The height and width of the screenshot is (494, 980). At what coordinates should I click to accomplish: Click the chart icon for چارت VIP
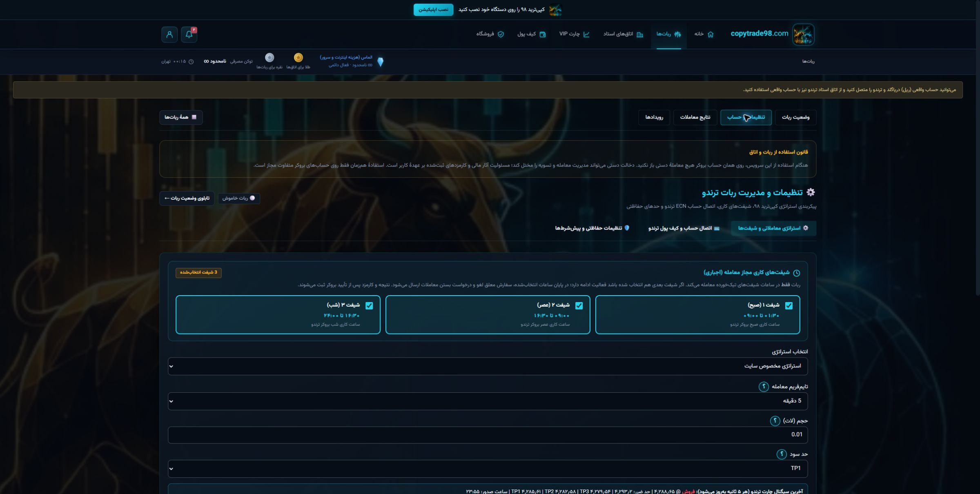pyautogui.click(x=586, y=34)
